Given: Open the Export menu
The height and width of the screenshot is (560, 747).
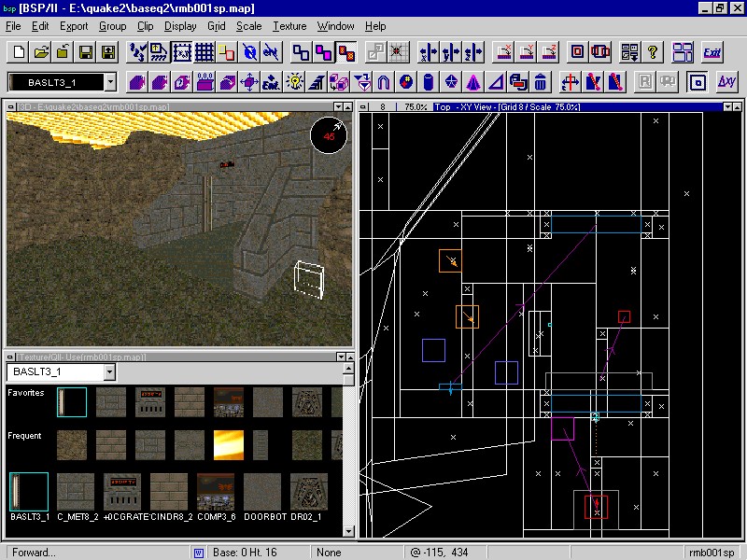Looking at the screenshot, I should point(74,26).
